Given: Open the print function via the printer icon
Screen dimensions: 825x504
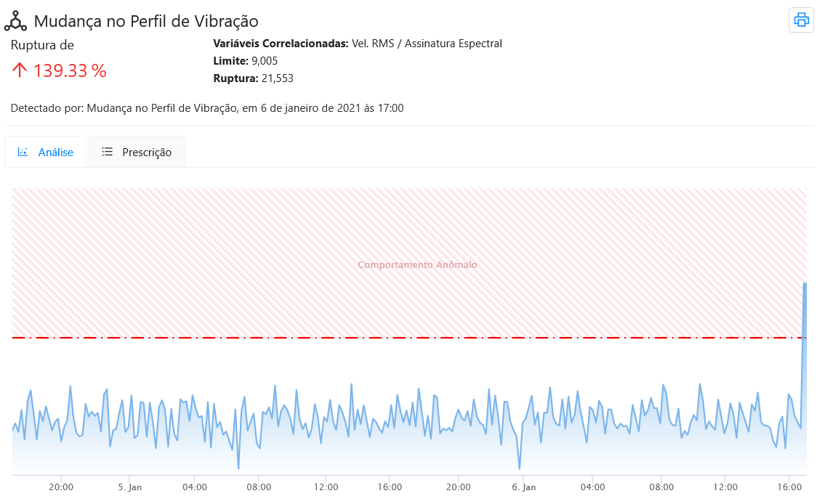Looking at the screenshot, I should (x=801, y=20).
